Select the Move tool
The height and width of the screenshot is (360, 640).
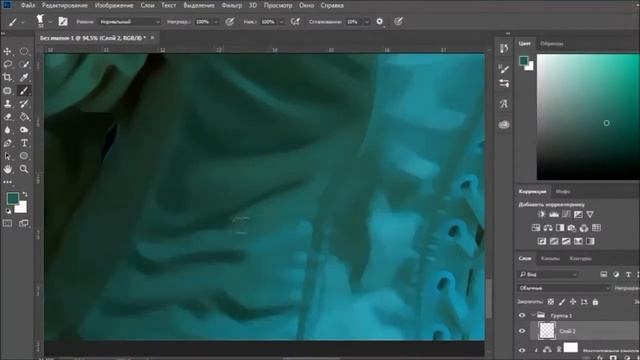coord(7,51)
